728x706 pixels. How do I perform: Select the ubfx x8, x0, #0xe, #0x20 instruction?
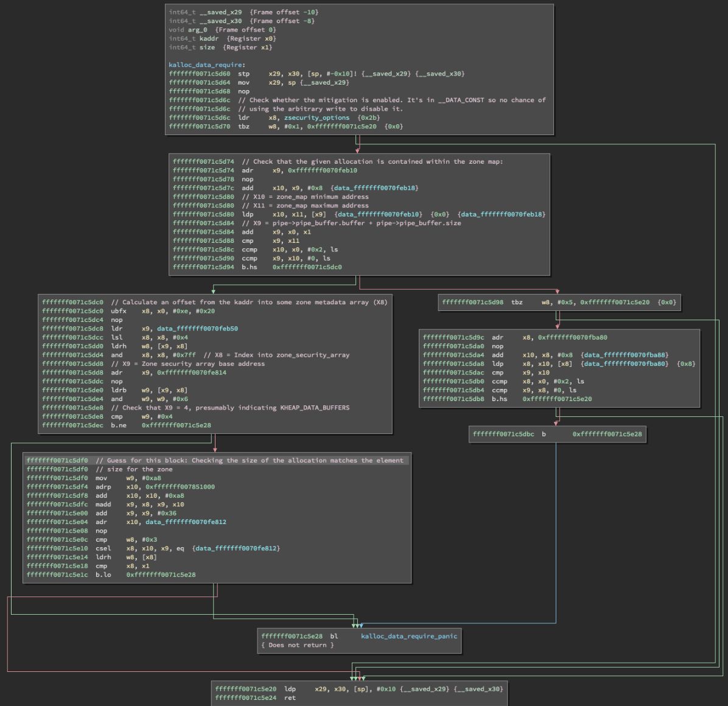[x=128, y=311]
